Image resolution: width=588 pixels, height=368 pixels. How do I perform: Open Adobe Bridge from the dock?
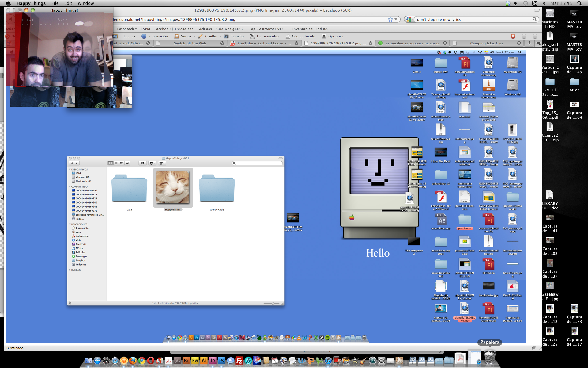click(186, 361)
